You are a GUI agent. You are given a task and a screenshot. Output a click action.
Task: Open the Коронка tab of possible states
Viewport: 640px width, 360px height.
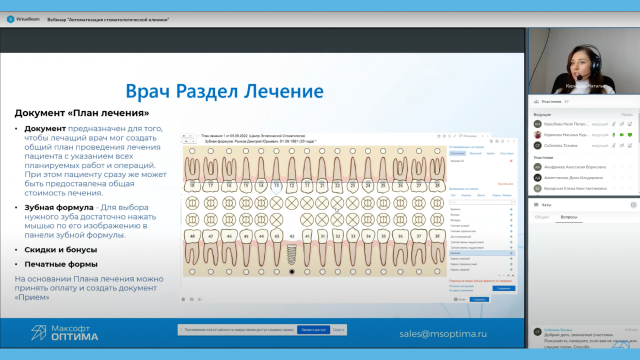pos(466,196)
